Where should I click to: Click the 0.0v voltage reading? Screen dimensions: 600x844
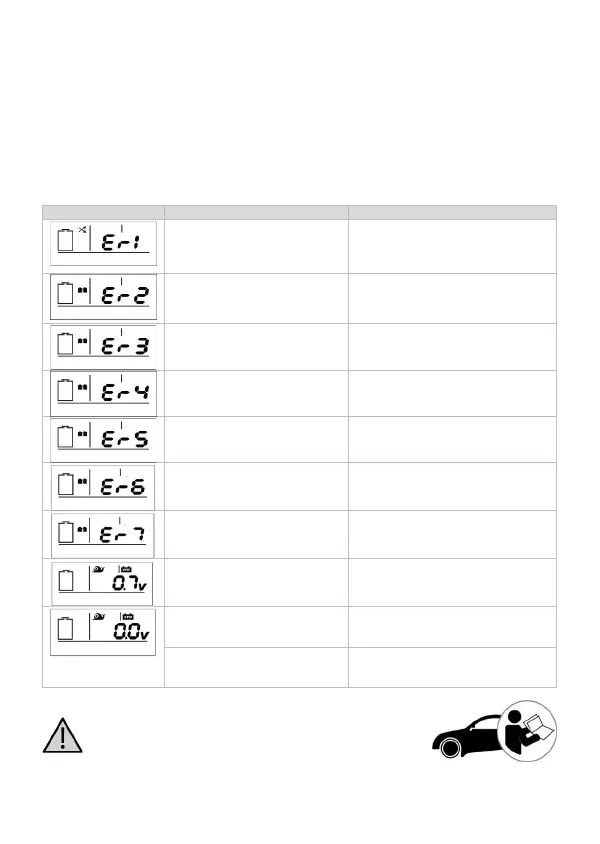[132, 632]
